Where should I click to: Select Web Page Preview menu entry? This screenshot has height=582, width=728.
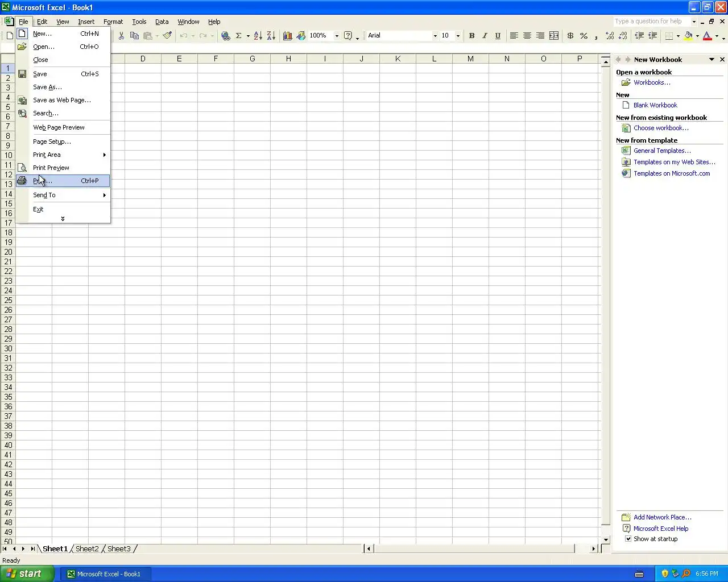coord(63,127)
